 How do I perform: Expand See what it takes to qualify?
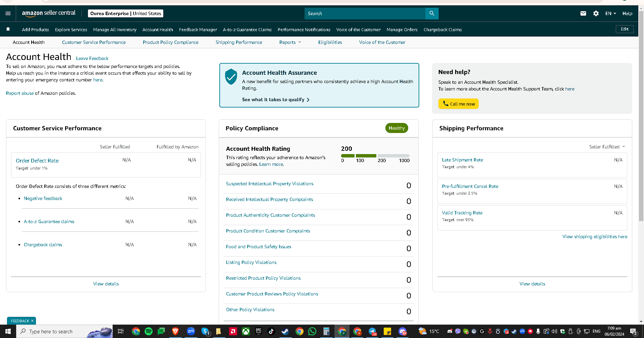point(276,99)
